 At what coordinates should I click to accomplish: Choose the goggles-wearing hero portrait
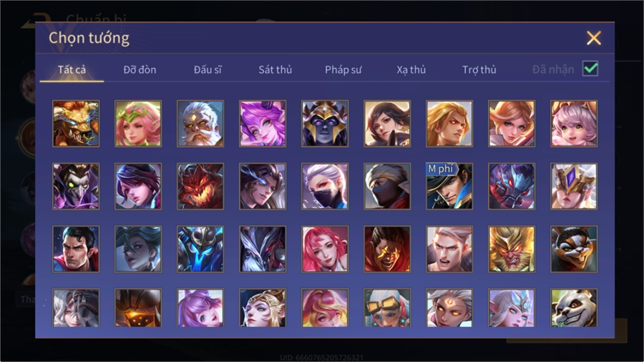387,308
